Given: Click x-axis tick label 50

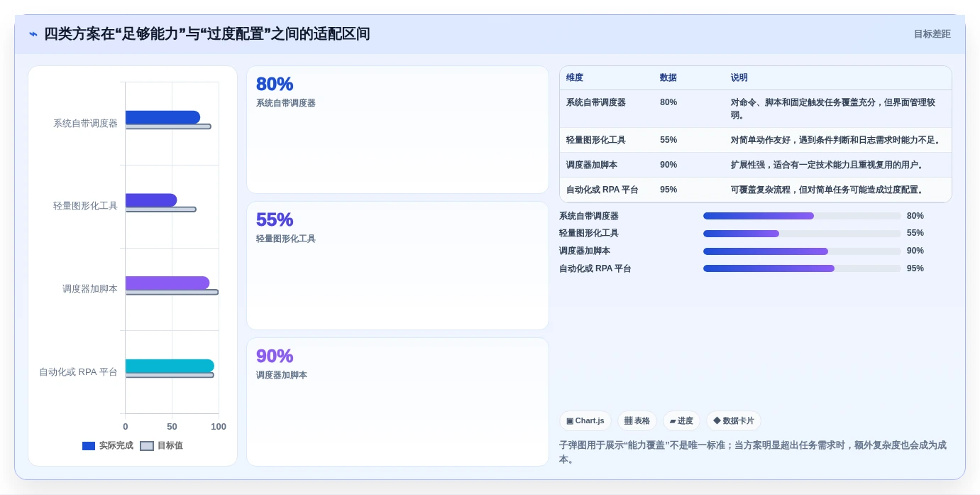Looking at the screenshot, I should (172, 427).
